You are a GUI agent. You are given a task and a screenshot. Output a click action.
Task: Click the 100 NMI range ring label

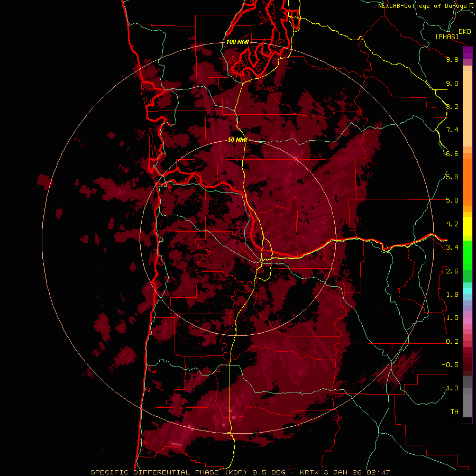(x=237, y=42)
